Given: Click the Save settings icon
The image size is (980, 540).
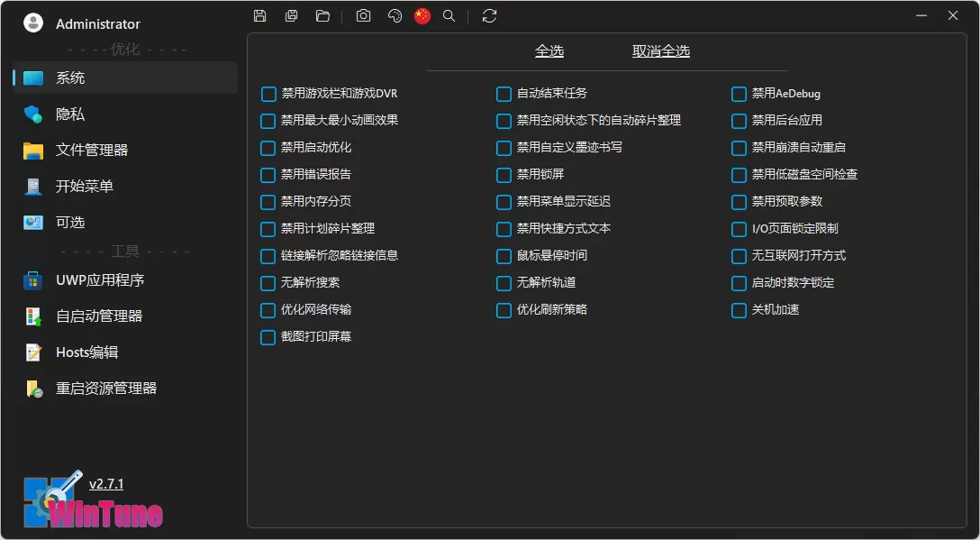Looking at the screenshot, I should coord(259,15).
